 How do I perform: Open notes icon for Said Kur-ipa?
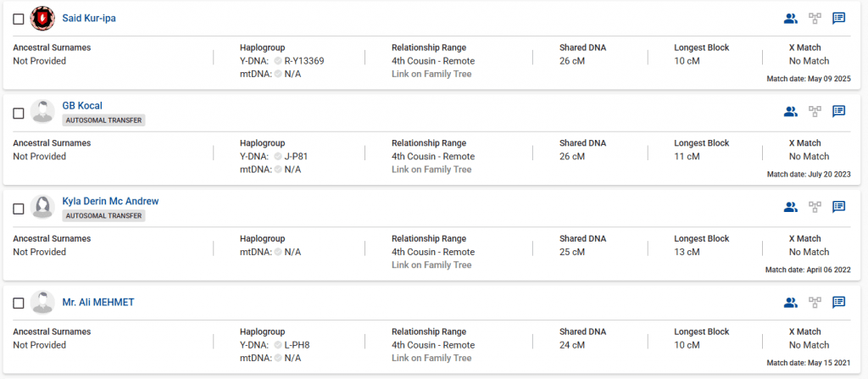pos(839,18)
